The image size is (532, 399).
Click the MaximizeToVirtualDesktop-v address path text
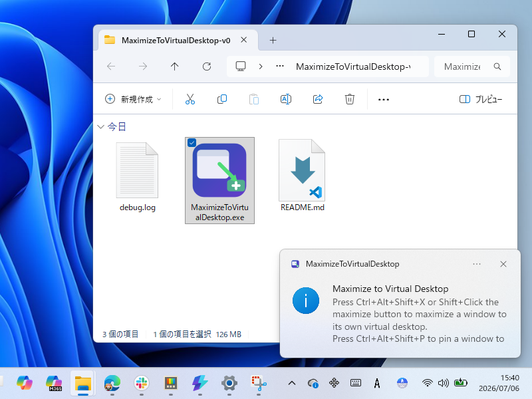tap(353, 66)
